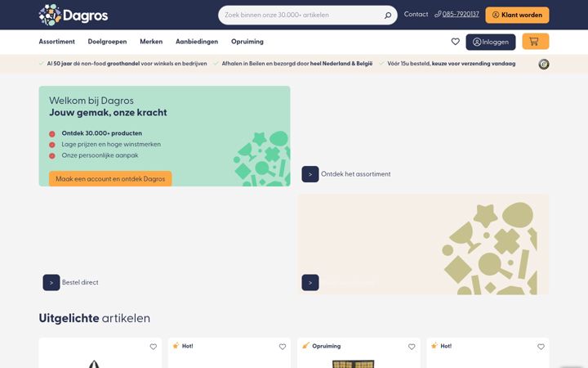Click the Klant worden button

click(x=517, y=15)
